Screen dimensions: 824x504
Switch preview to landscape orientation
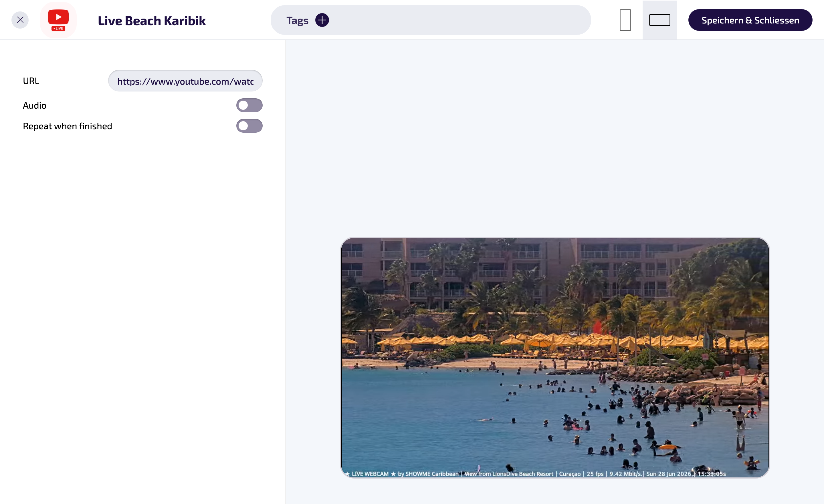click(659, 20)
